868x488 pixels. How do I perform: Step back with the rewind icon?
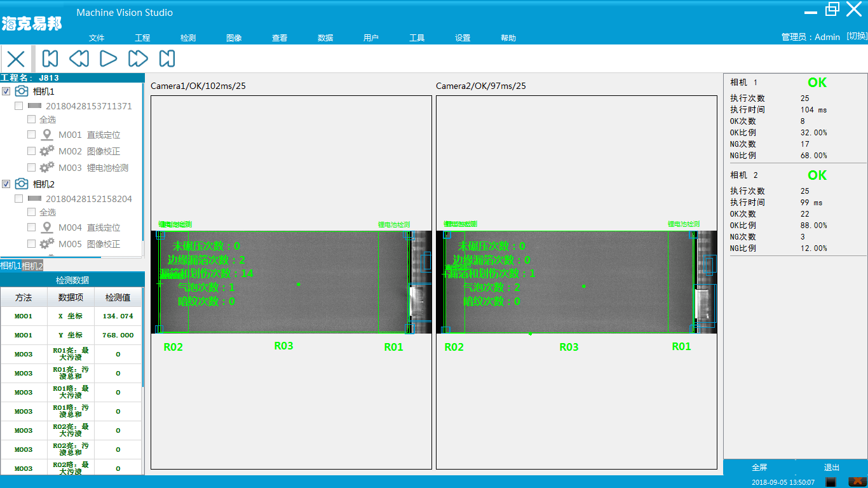click(79, 59)
